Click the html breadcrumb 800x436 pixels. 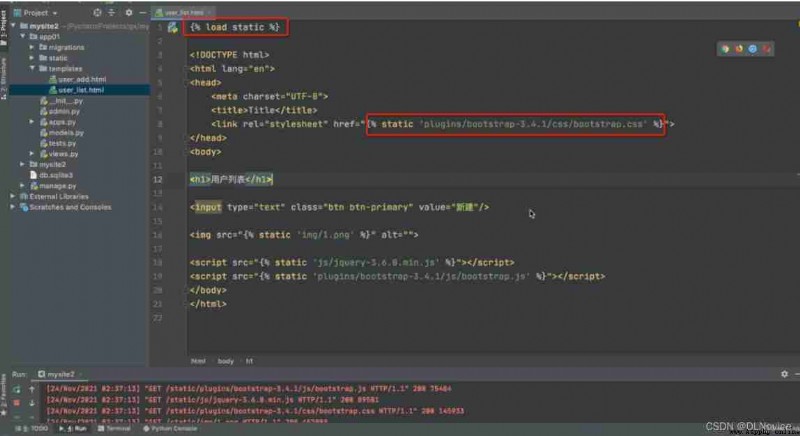[x=198, y=361]
